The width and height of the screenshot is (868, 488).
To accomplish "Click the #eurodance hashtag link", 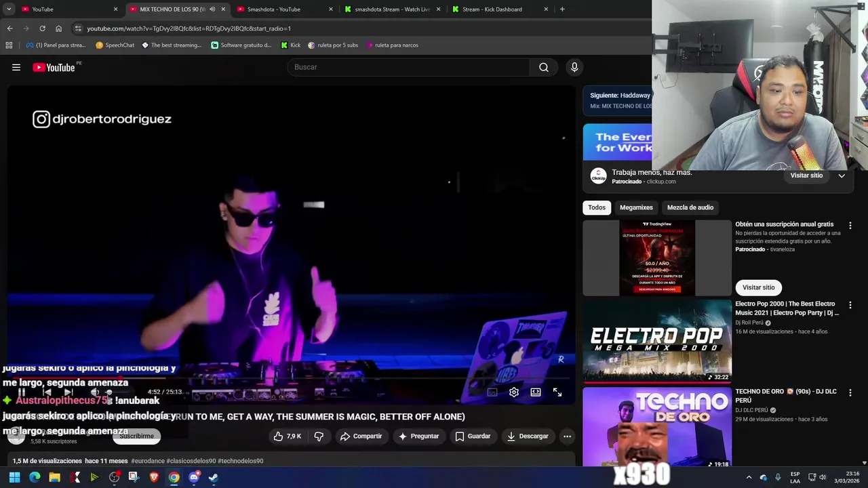I will 148,461.
